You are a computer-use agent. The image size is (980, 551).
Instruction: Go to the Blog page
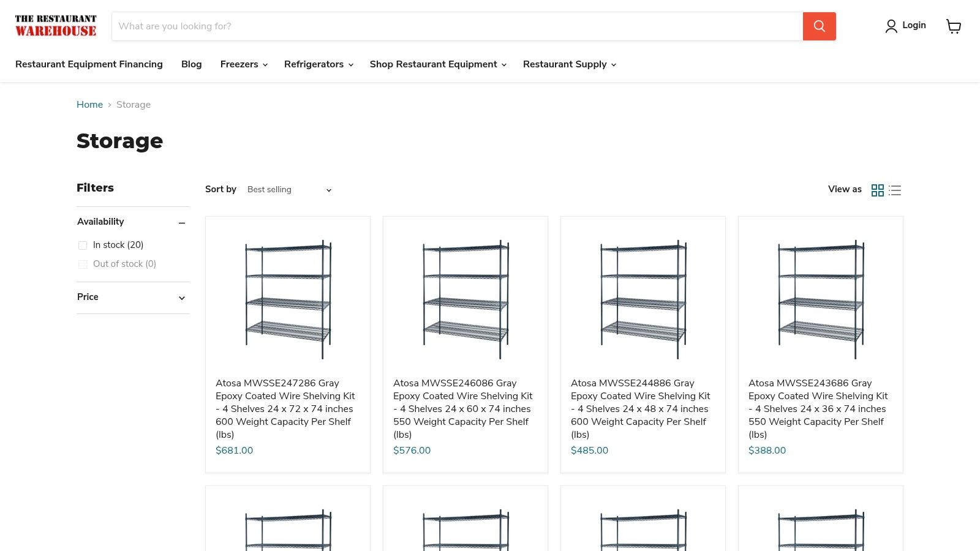[x=192, y=64]
